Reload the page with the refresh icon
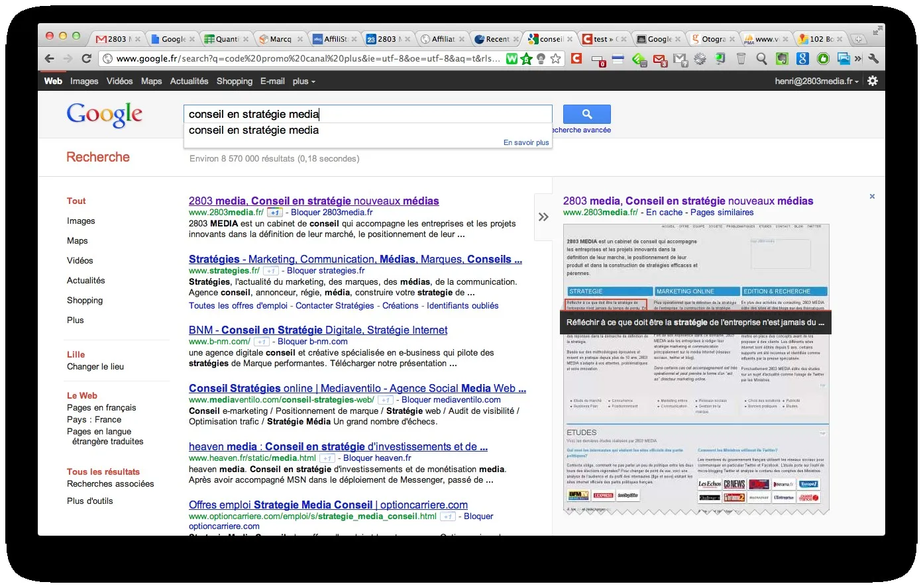This screenshot has height=588, width=923. click(x=86, y=59)
